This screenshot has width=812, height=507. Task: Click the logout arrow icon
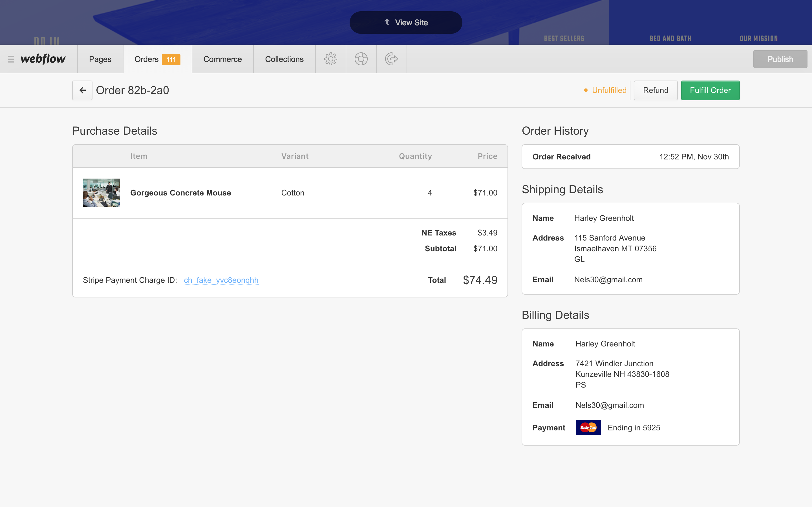click(391, 59)
